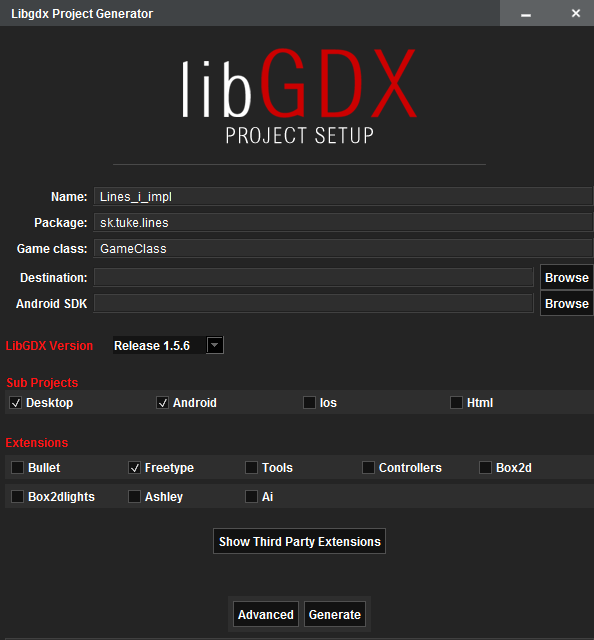Turn on the Box2dlights extension
Viewport: 594px width, 640px height.
[18, 496]
